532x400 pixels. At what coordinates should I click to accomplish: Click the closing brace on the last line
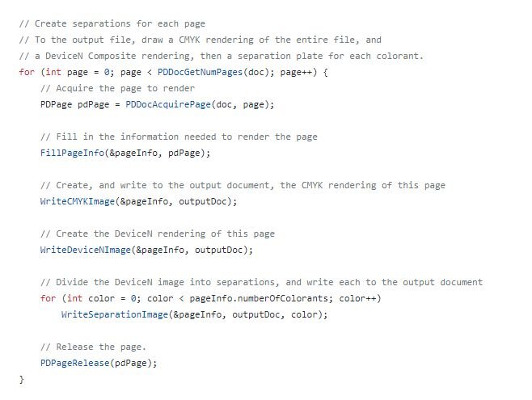[22, 379]
